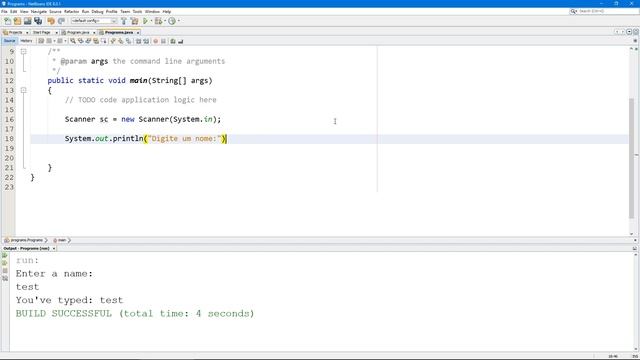Click the Save All toolbar icon
This screenshot has width=640, height=360.
[x=38, y=21]
